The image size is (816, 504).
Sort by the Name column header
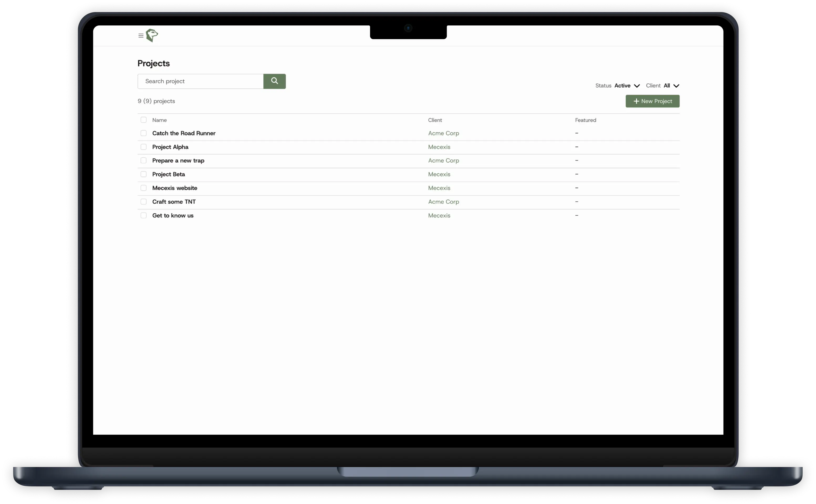point(159,120)
